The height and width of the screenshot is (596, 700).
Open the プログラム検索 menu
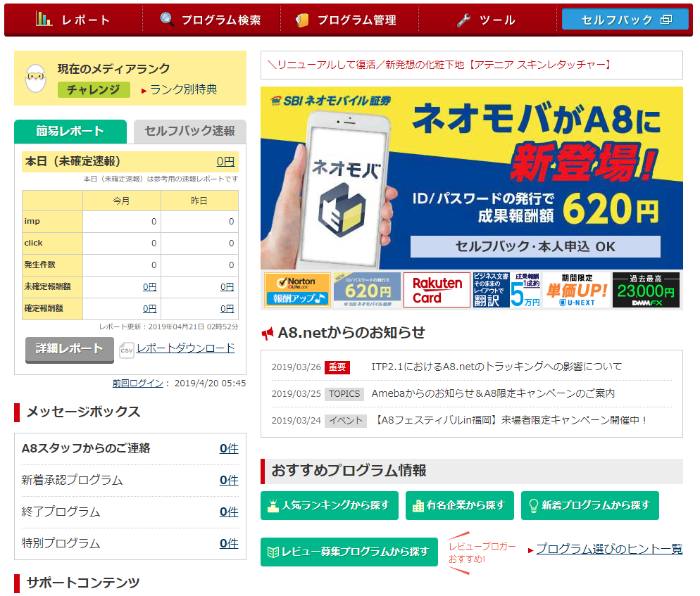pyautogui.click(x=211, y=20)
